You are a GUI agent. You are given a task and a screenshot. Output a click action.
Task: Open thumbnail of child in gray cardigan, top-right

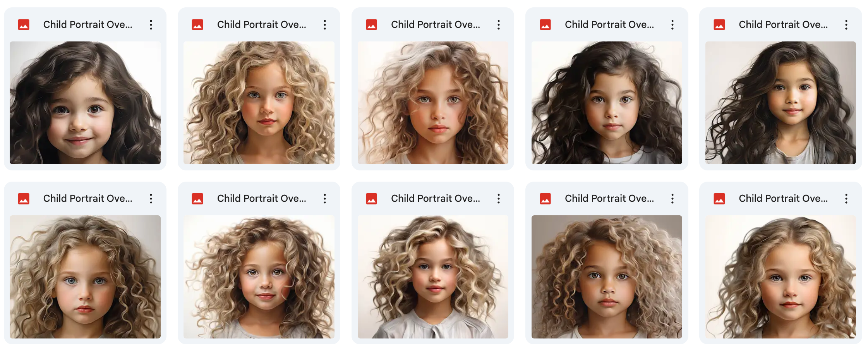coord(781,103)
